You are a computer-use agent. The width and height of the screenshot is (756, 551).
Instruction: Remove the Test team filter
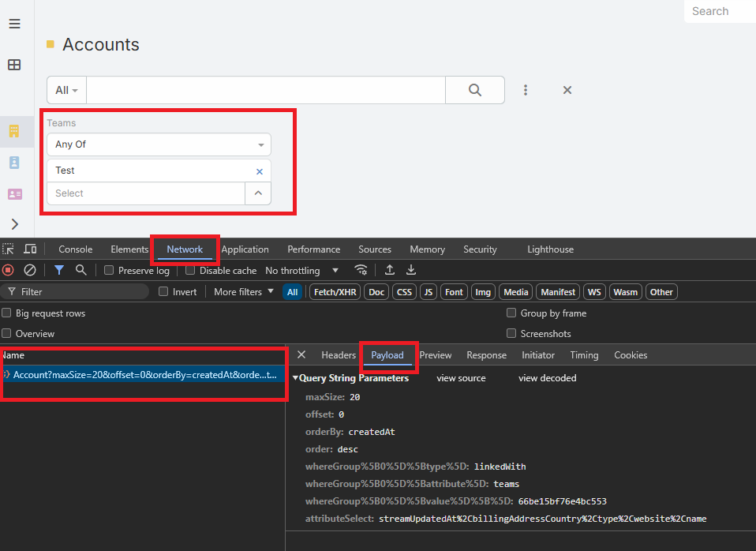point(260,171)
